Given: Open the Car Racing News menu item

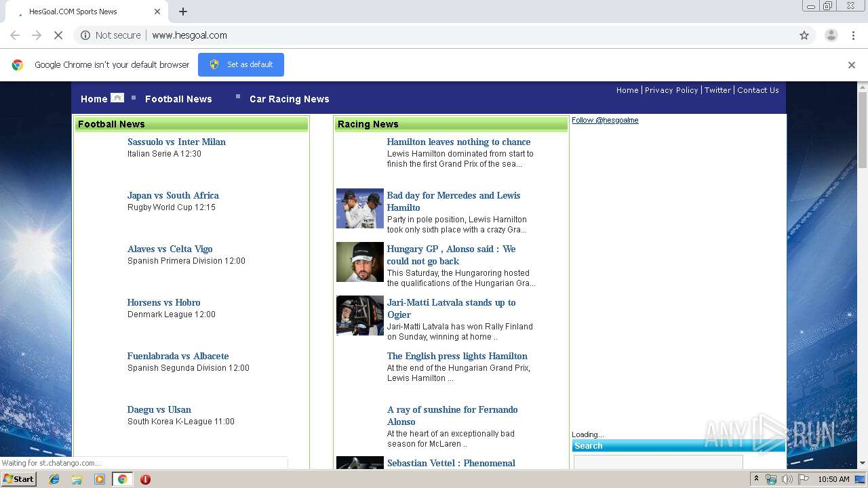Looking at the screenshot, I should tap(290, 99).
